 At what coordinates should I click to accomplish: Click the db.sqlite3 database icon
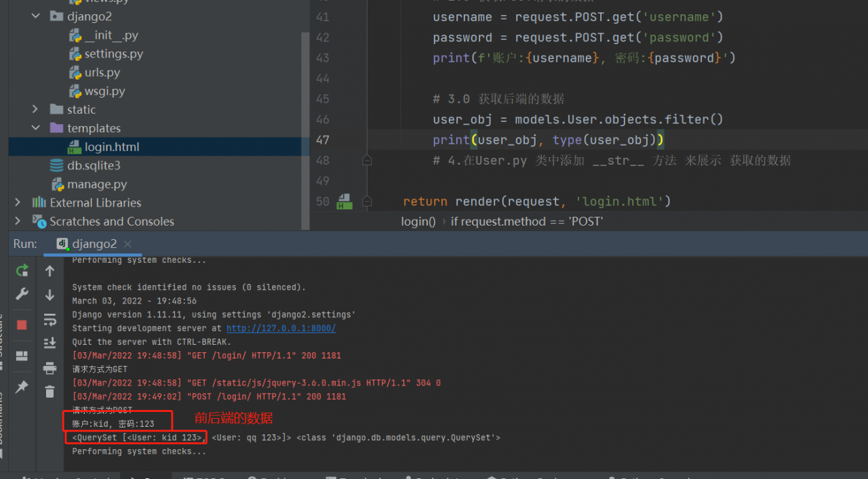pos(57,165)
